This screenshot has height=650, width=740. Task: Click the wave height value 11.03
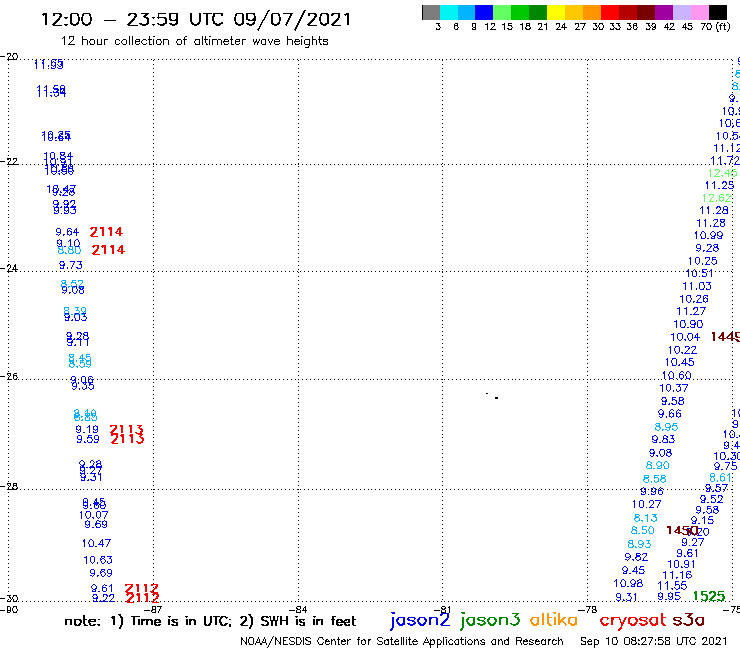[697, 286]
